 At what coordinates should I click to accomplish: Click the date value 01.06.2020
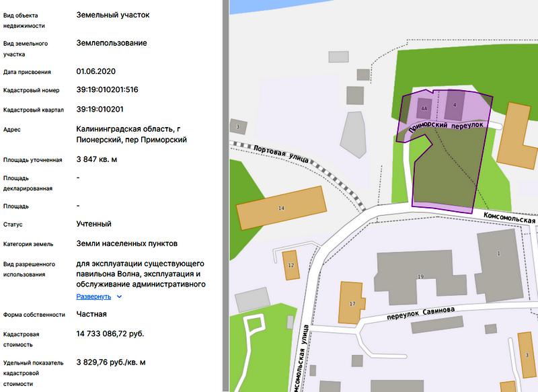(97, 71)
